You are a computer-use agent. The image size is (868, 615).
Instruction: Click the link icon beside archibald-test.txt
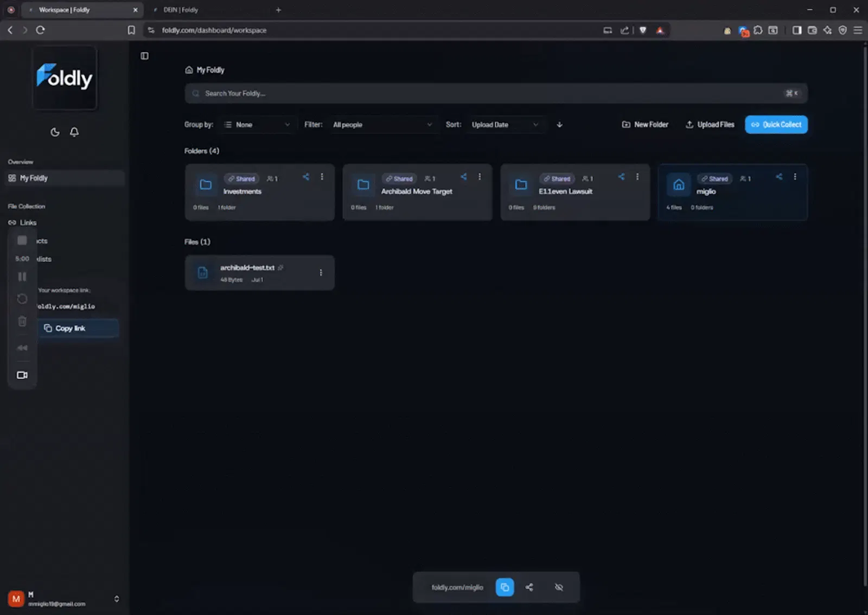click(280, 267)
